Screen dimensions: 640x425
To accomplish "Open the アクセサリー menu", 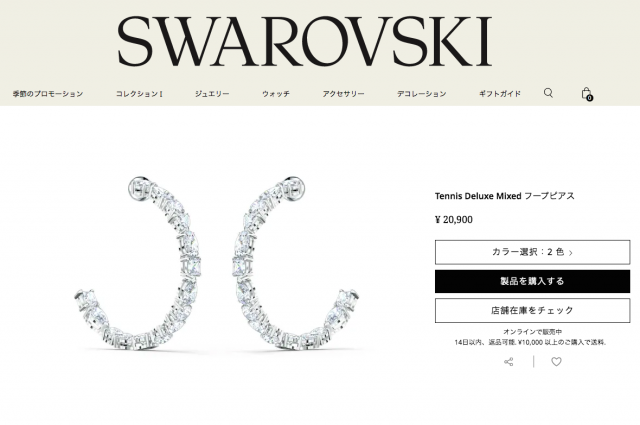I will tap(343, 94).
